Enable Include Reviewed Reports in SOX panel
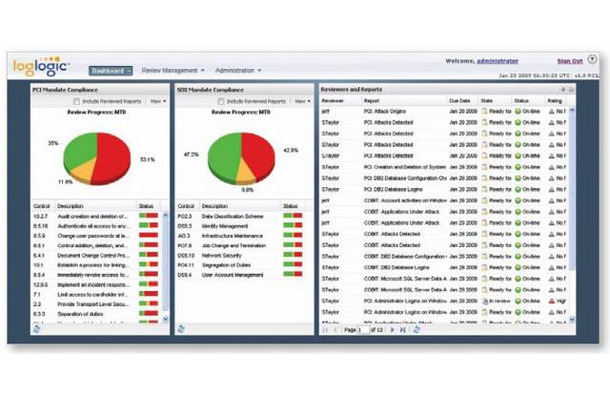 221,102
